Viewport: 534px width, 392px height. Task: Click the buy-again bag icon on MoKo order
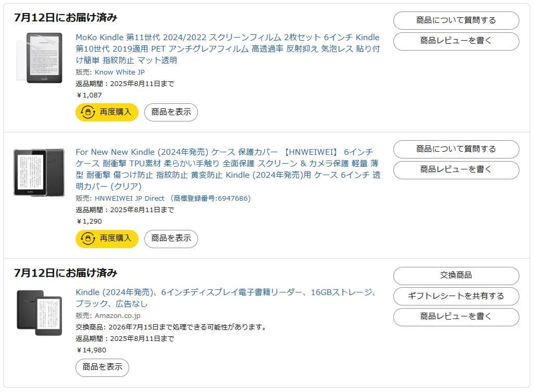coord(89,112)
